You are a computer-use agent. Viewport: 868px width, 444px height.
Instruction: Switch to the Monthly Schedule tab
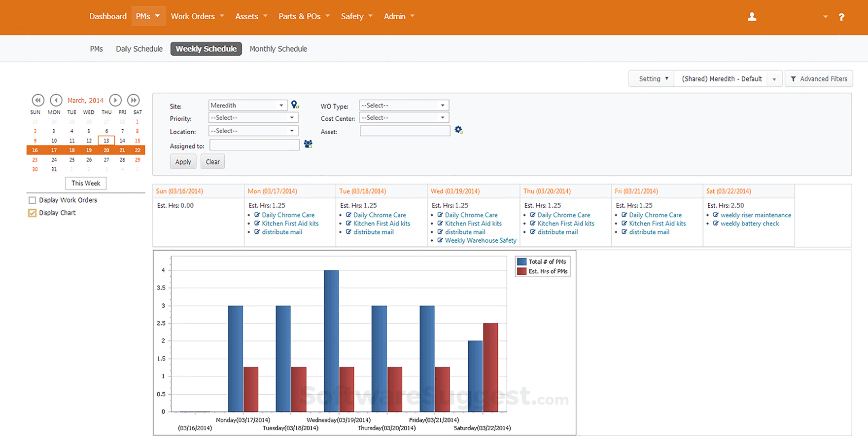click(x=278, y=49)
